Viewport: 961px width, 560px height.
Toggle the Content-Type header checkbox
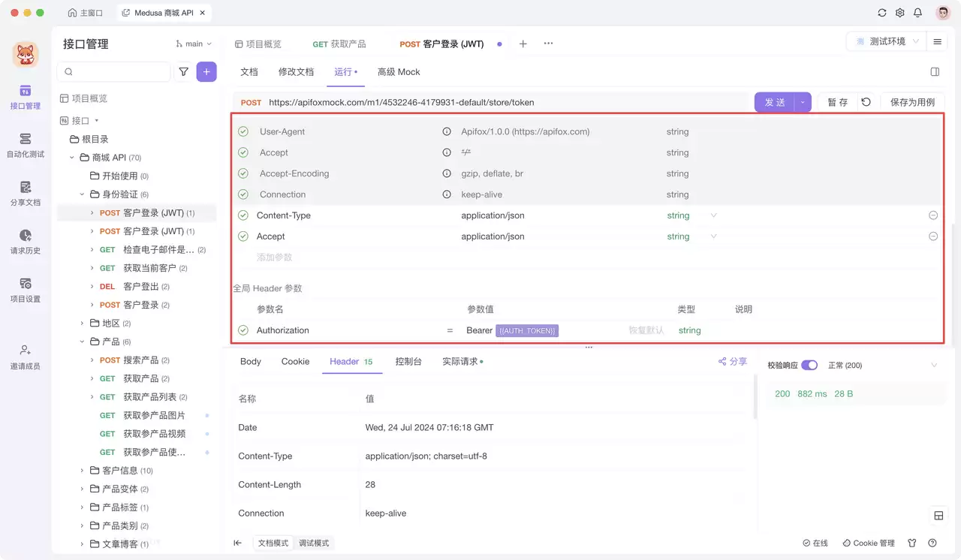click(243, 215)
